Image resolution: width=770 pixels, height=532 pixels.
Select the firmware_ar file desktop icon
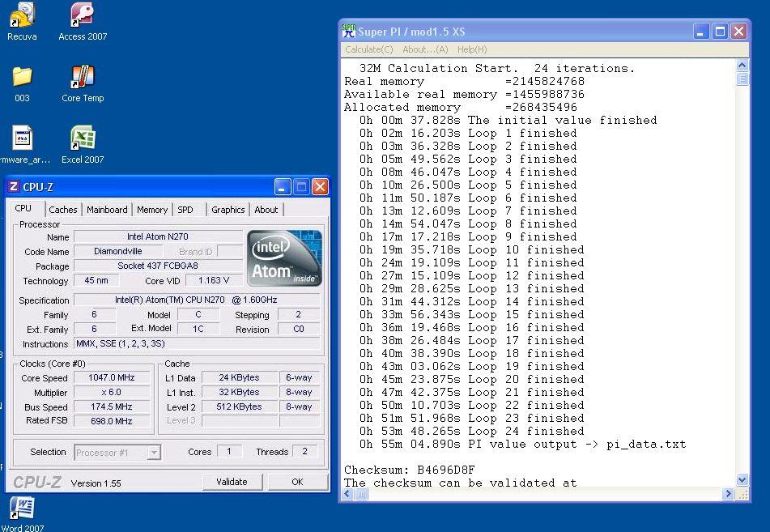point(23,145)
